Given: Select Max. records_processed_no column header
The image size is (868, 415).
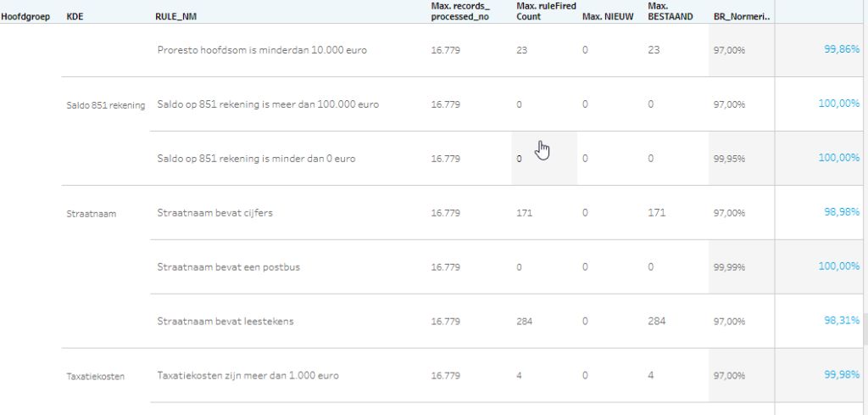Looking at the screenshot, I should (x=460, y=11).
